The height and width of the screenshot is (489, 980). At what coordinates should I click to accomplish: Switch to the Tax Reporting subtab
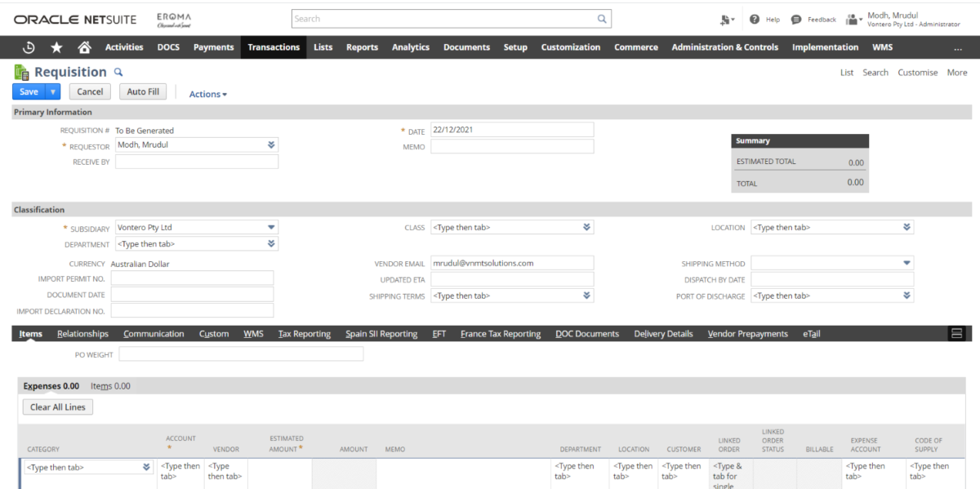305,333
